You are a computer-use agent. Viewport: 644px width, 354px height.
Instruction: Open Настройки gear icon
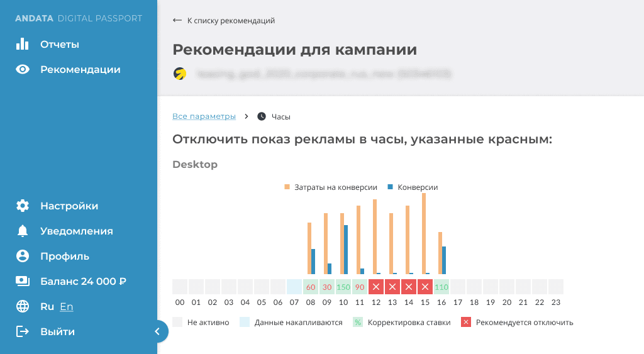pos(22,206)
